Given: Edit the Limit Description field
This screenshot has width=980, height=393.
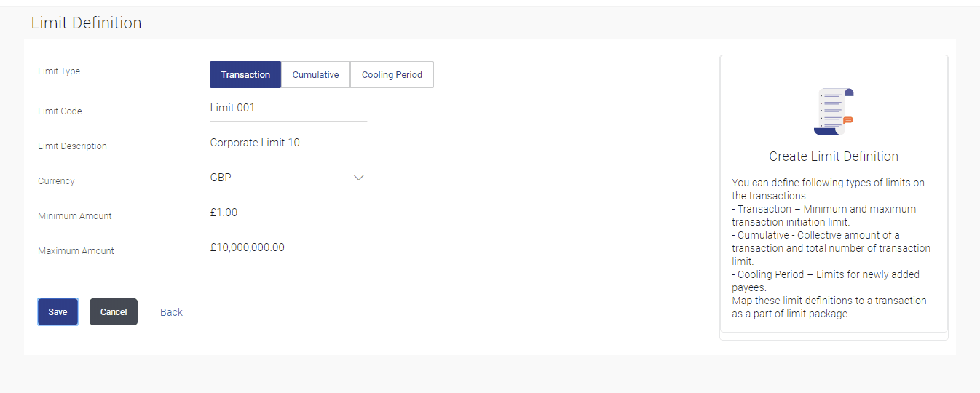Looking at the screenshot, I should (315, 143).
